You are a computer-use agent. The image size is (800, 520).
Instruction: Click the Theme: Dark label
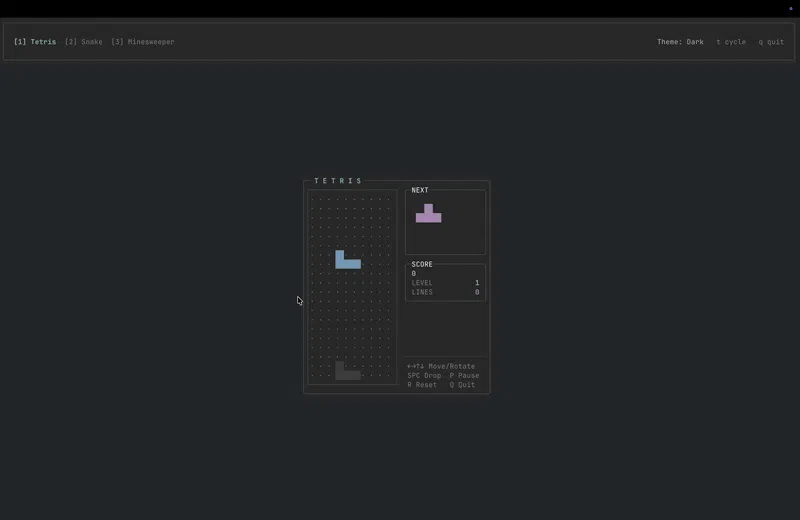coord(680,42)
